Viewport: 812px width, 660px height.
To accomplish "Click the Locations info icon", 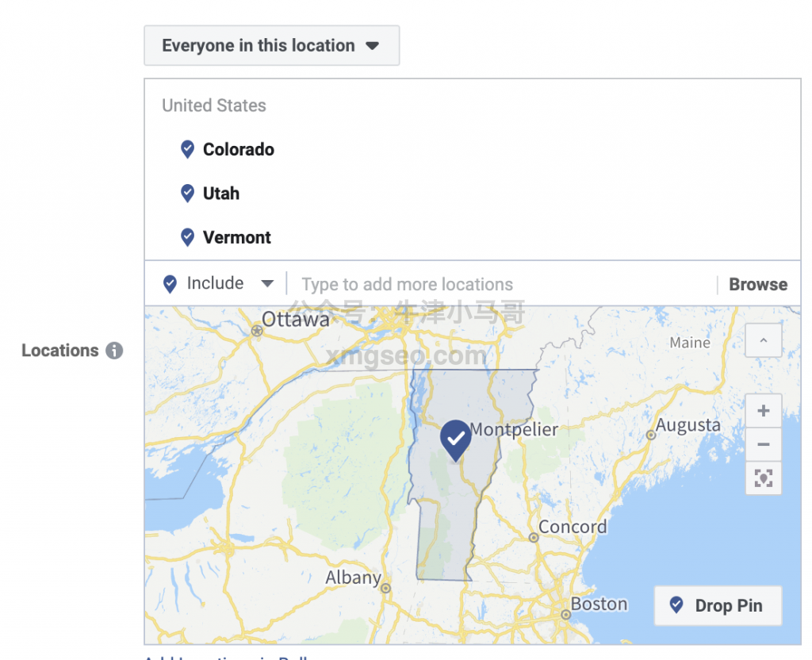I will (x=115, y=351).
